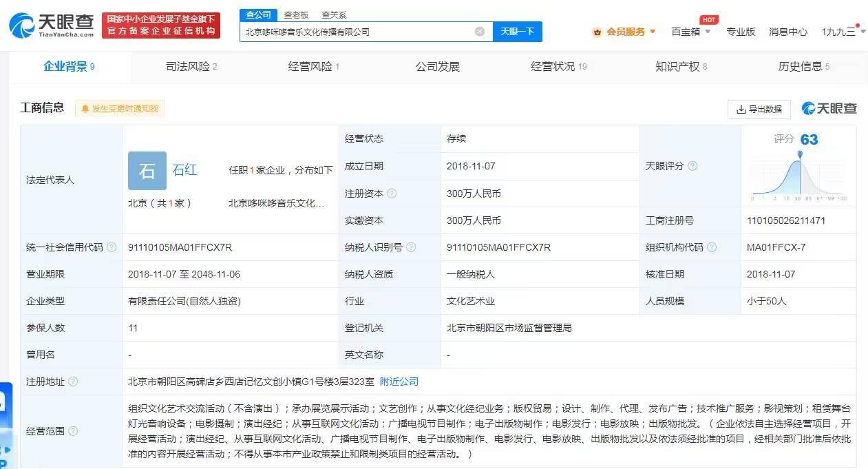Viewport: 868px width, 469px height.
Task: Click the establishment date value beside 成立日期
Action: [x=471, y=166]
